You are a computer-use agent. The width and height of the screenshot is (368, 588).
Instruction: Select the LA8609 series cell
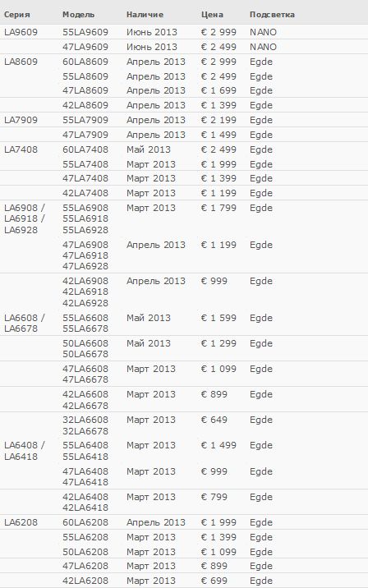[x=21, y=62]
